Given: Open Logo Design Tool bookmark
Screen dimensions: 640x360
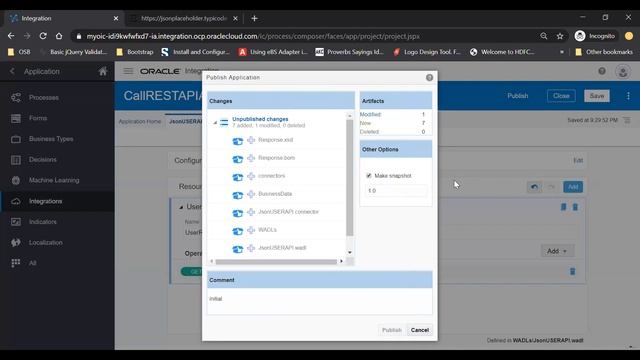Looking at the screenshot, I should coord(427,52).
